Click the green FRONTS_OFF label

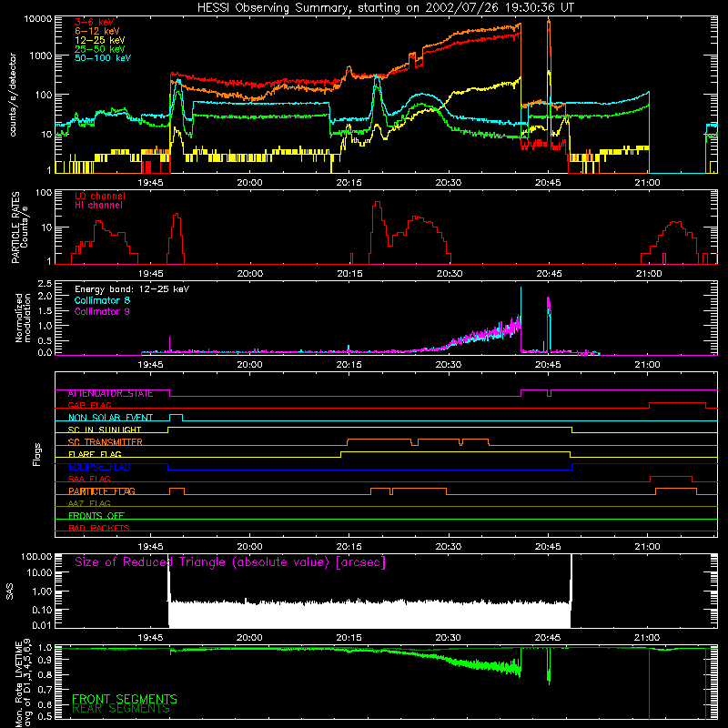(96, 516)
